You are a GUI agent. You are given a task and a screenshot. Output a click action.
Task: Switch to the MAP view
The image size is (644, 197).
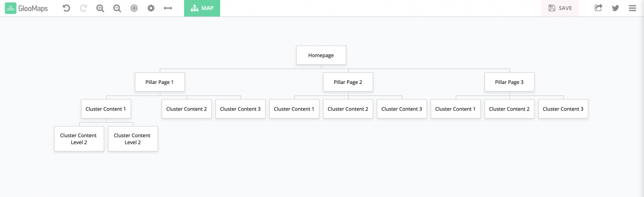click(202, 8)
